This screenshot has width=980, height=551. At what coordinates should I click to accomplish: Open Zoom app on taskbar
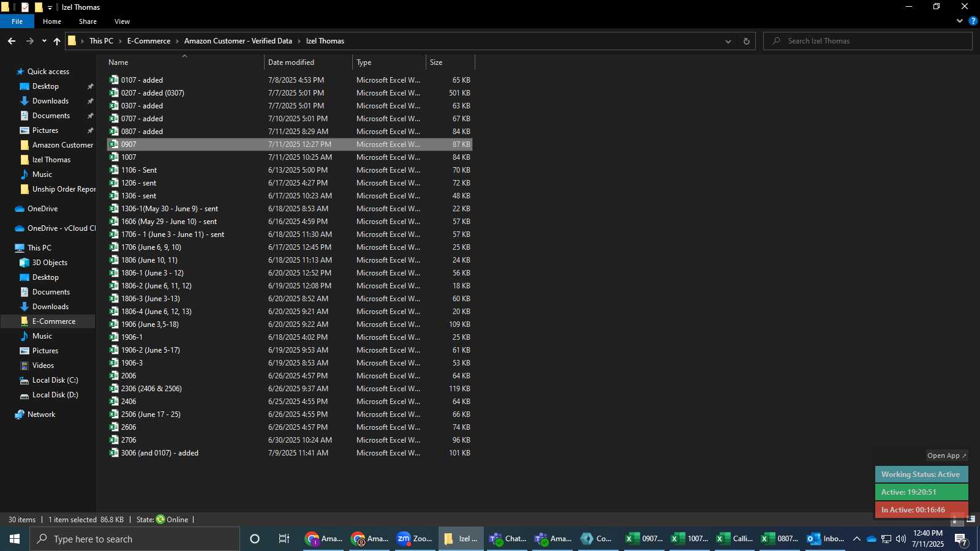point(415,539)
